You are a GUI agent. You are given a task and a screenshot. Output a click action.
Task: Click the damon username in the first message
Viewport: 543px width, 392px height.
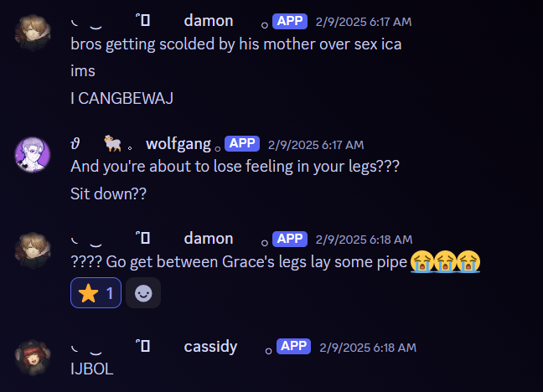click(x=209, y=21)
